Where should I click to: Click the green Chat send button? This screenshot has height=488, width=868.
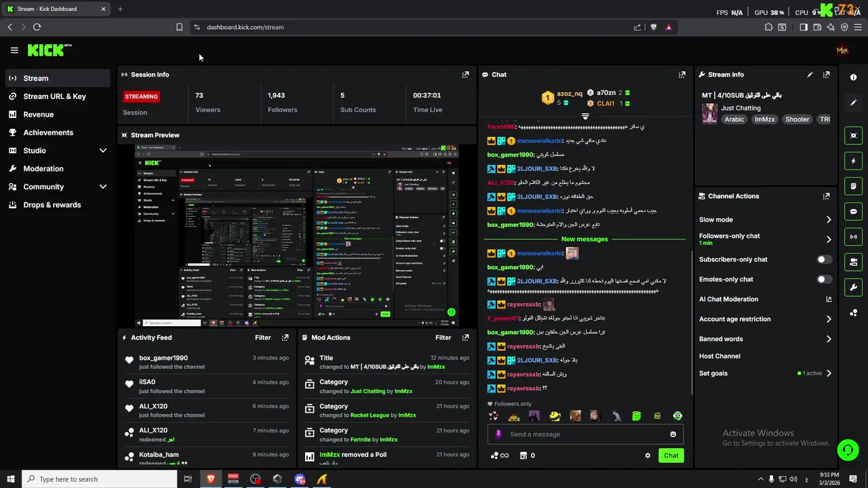click(x=671, y=455)
